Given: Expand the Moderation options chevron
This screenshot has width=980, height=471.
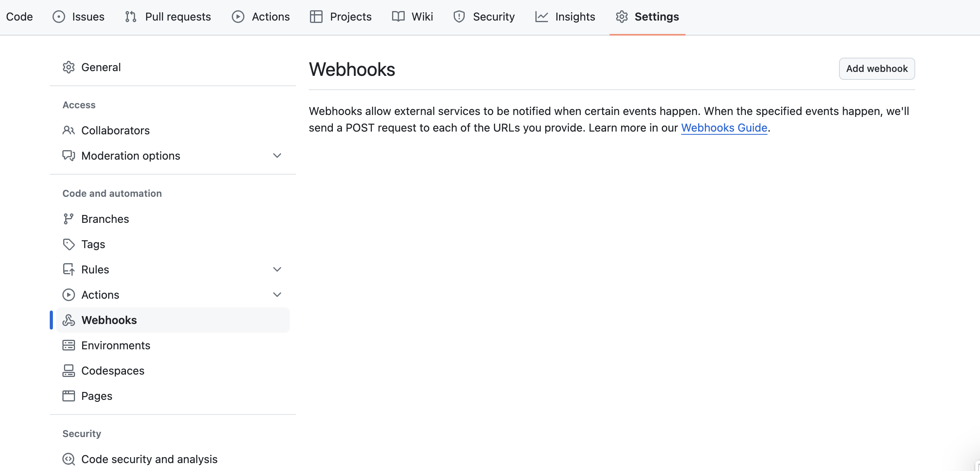Looking at the screenshot, I should tap(277, 156).
